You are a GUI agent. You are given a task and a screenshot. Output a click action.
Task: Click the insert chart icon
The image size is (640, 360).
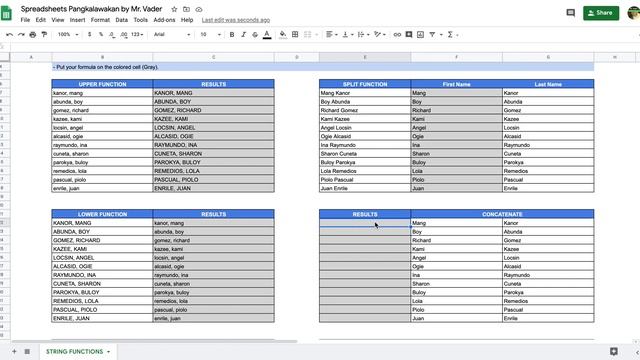(x=420, y=35)
